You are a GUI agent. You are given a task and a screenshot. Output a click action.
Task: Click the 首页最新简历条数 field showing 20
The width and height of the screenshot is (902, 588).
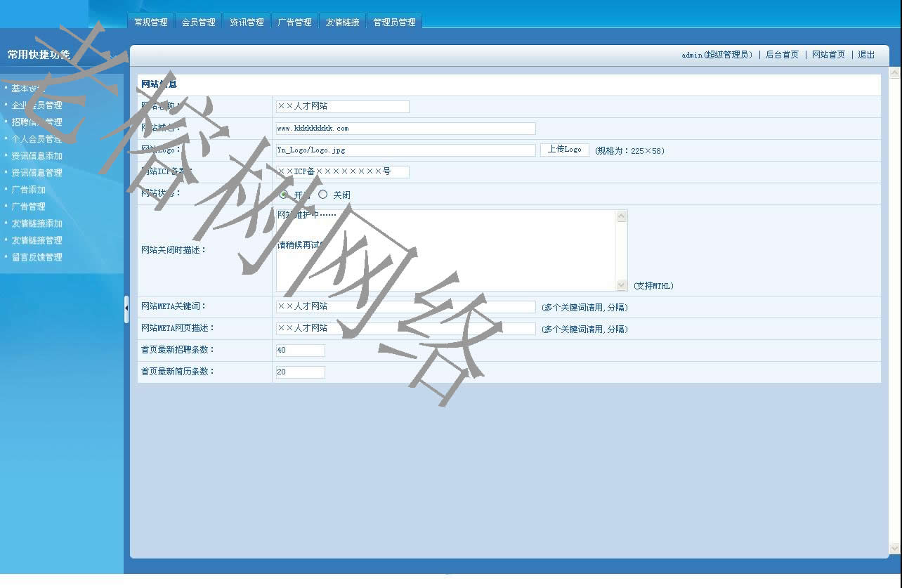point(300,372)
